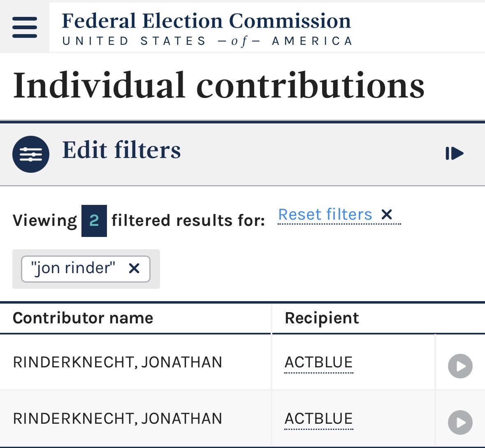This screenshot has height=448, width=485.
Task: Expand details arrow for second contribution
Action: 460,422
